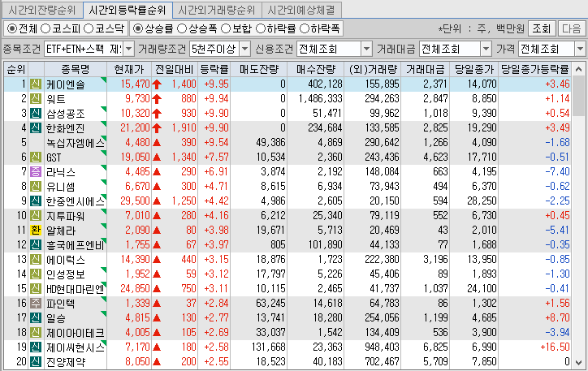Click the 신 badge beside 인성정보
The image size is (588, 371).
(x=36, y=274)
